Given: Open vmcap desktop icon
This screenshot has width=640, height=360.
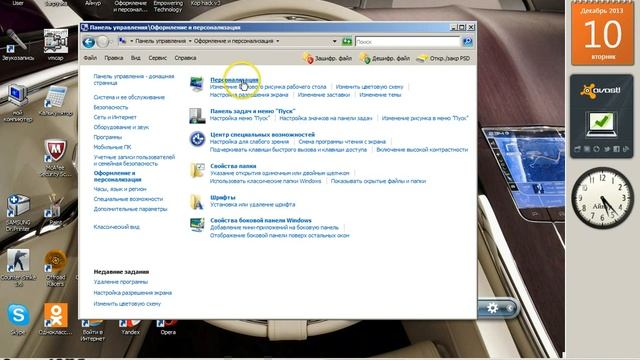Looking at the screenshot, I should [56, 45].
